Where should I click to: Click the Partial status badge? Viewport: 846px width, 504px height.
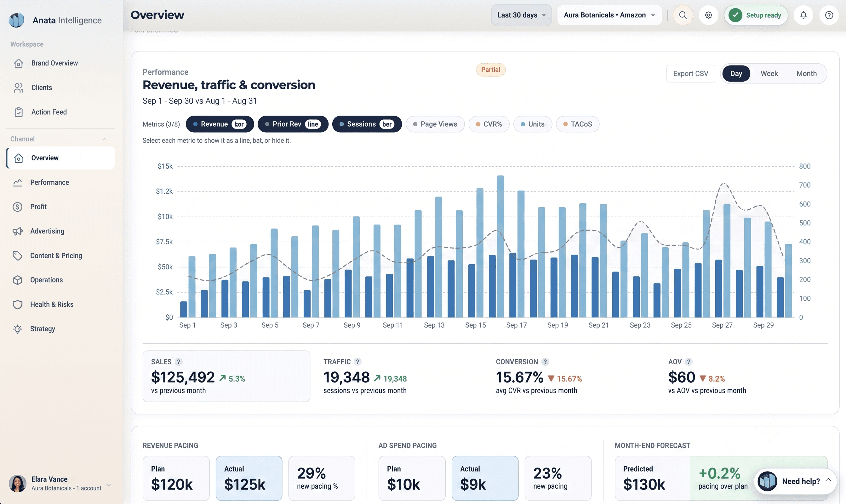(490, 70)
